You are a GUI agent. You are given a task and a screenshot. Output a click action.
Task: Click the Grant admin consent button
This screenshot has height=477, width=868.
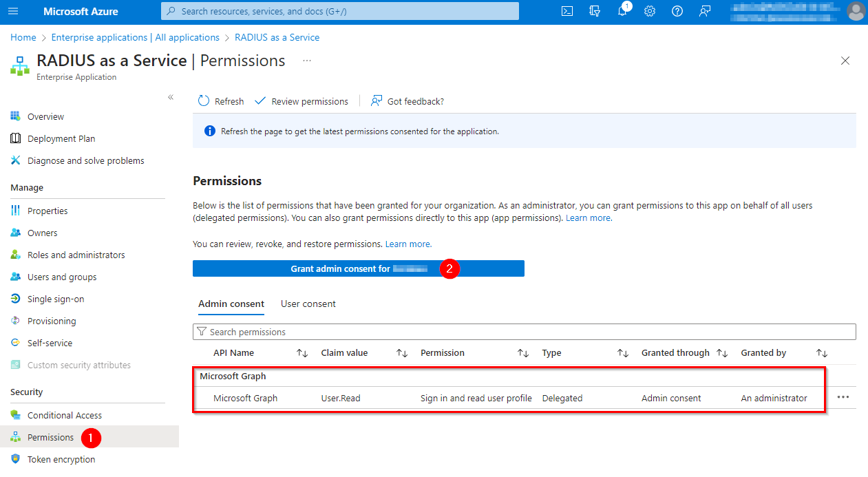(358, 268)
